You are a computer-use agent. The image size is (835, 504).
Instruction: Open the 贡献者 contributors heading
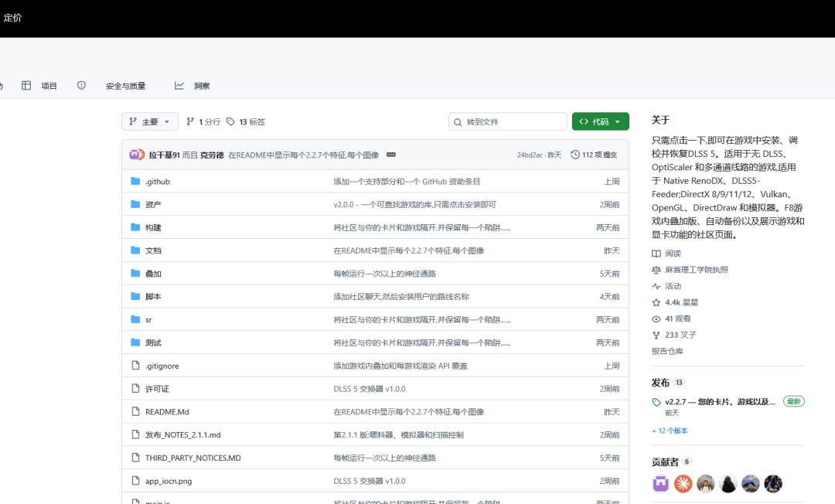[665, 462]
